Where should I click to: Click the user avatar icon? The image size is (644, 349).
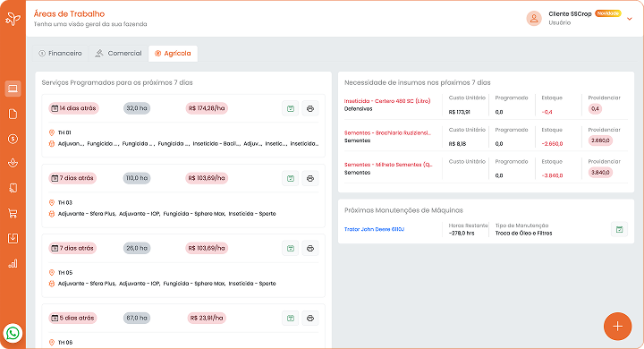tap(534, 18)
